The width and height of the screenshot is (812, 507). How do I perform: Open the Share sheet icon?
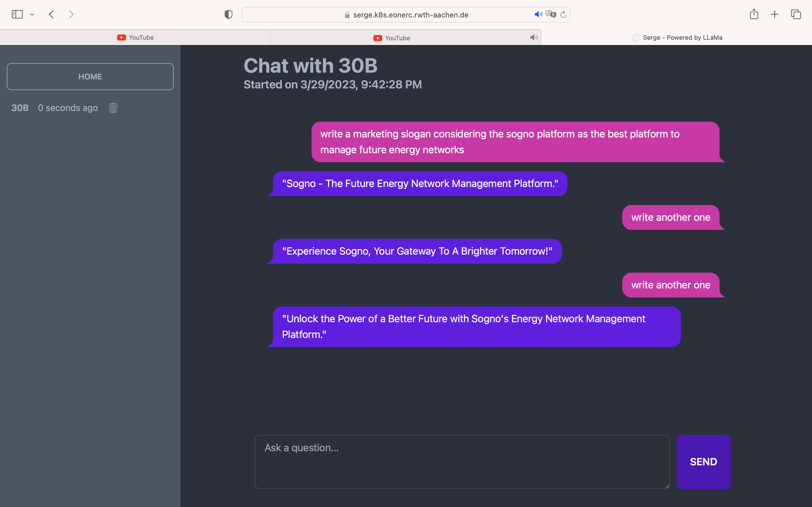[754, 14]
